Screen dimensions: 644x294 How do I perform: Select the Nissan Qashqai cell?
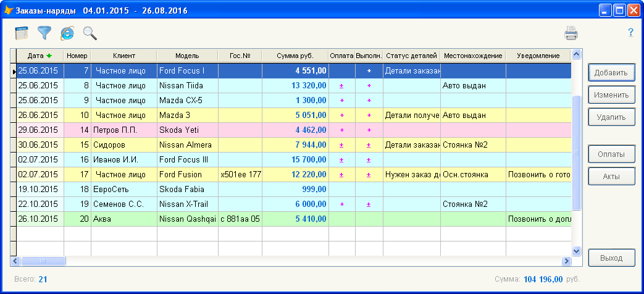click(x=187, y=219)
